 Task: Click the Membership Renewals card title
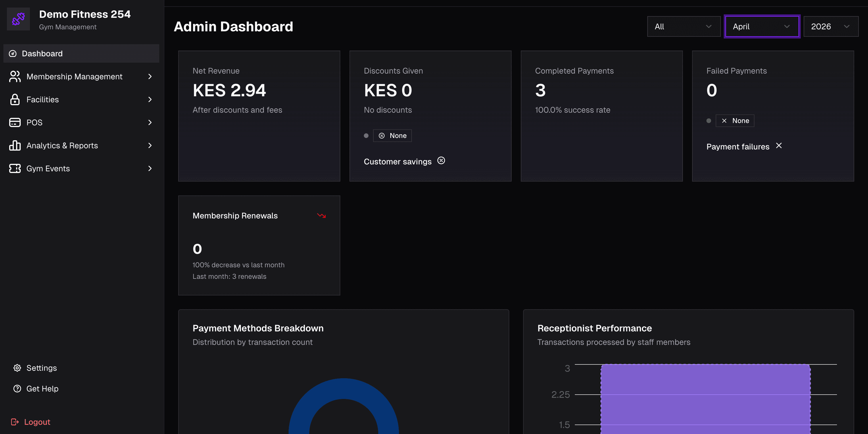tap(235, 216)
